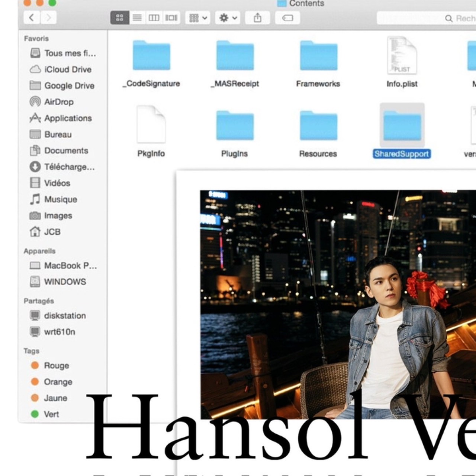Click the search field

point(424,18)
